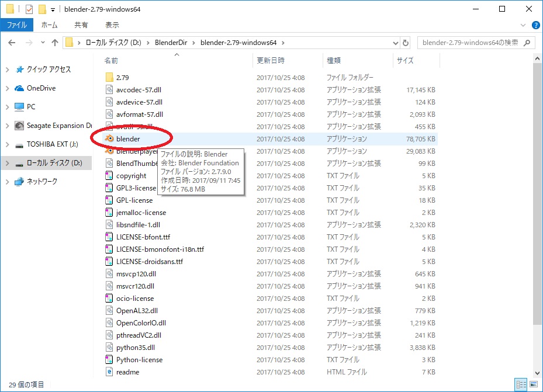Click the new folder quick access icon
The width and height of the screenshot is (543, 392).
(42, 9)
